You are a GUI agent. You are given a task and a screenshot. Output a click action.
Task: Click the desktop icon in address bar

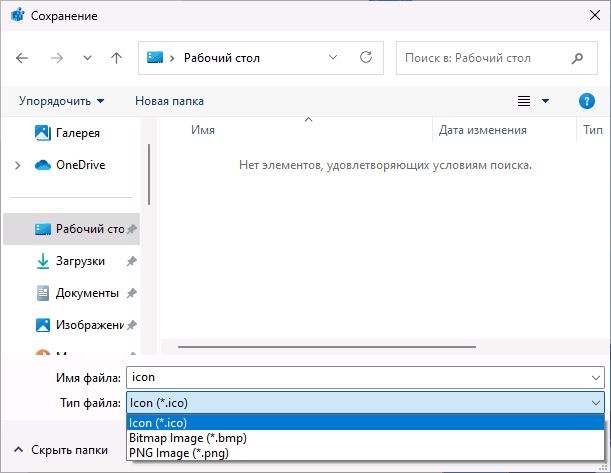click(x=155, y=58)
